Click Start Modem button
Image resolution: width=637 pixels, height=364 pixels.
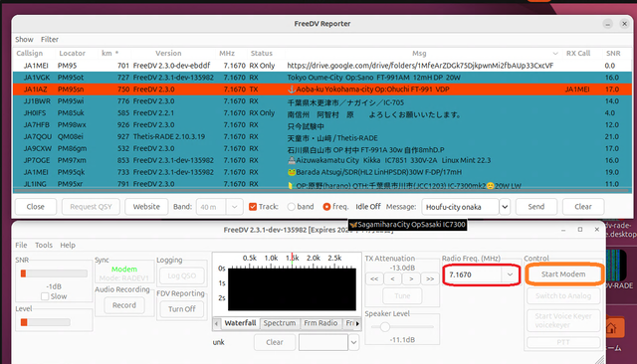[x=563, y=274]
